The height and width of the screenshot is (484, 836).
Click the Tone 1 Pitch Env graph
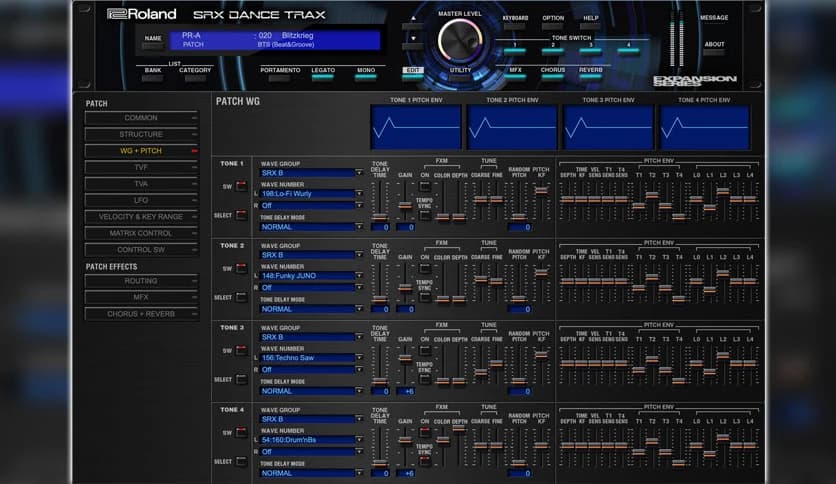(416, 127)
